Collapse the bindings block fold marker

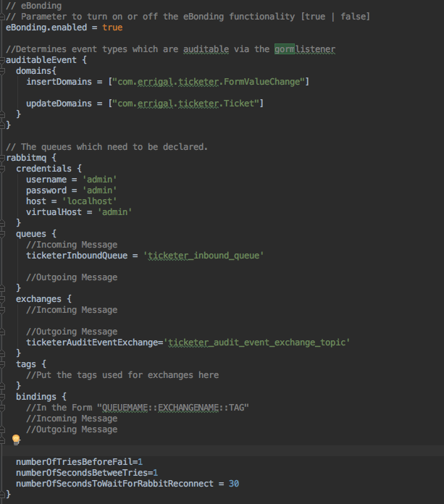pos(3,396)
